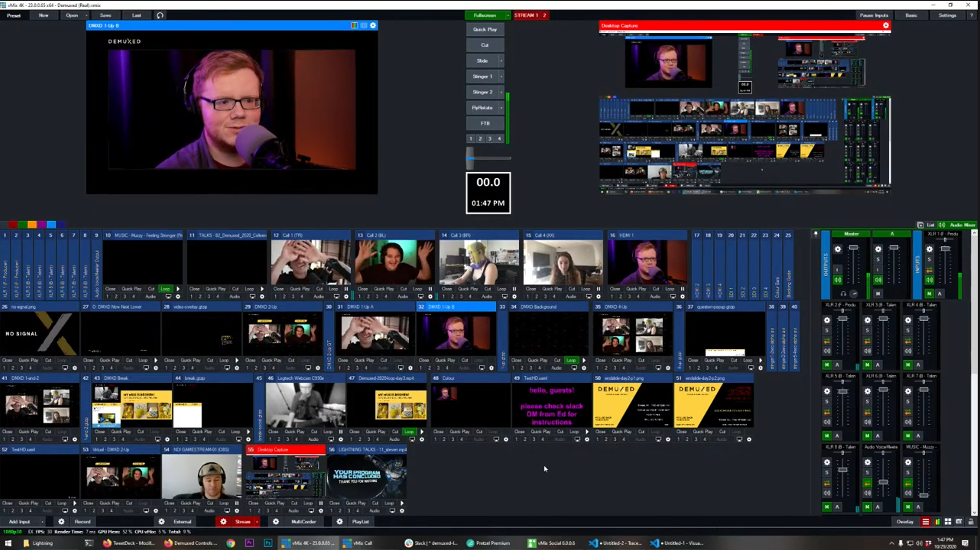This screenshot has height=550, width=980.
Task: Click the Windows Start button
Action: click(8, 543)
